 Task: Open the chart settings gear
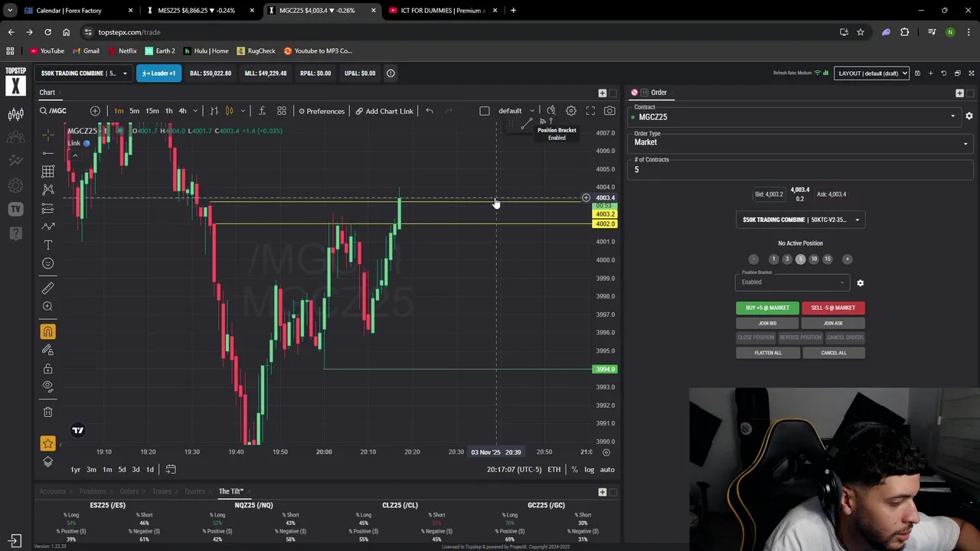[x=571, y=111]
